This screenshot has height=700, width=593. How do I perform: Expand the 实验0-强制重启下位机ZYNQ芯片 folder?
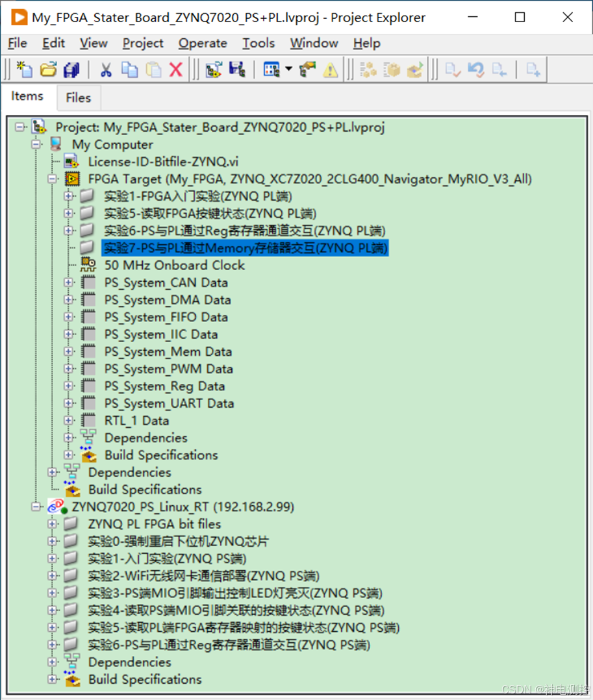pos(53,541)
